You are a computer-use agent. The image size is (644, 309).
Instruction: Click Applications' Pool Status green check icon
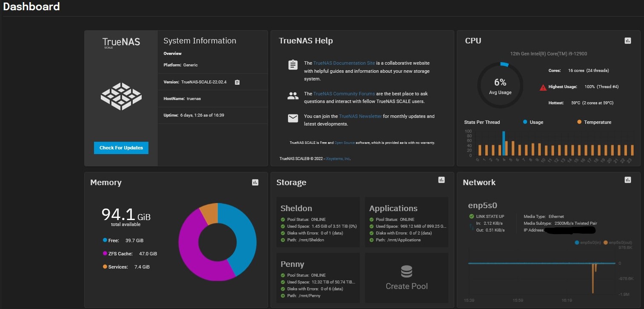pyautogui.click(x=371, y=220)
